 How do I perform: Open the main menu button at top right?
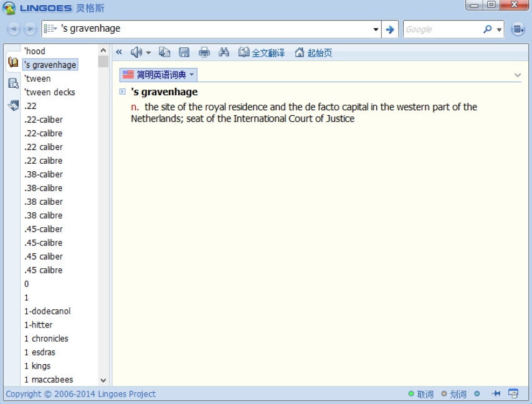(518, 29)
